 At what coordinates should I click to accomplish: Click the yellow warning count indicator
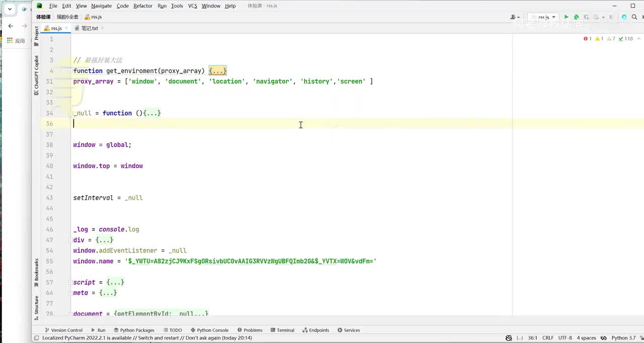pyautogui.click(x=599, y=39)
